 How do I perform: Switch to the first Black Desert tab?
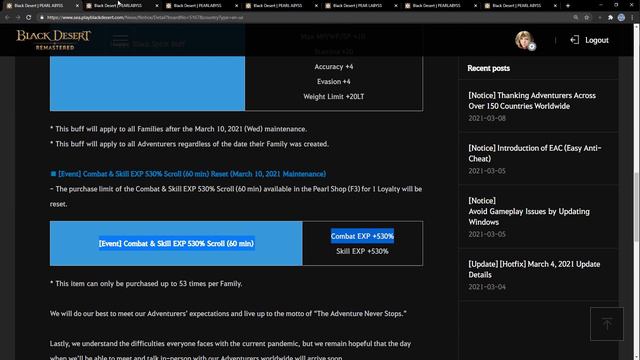[x=39, y=6]
